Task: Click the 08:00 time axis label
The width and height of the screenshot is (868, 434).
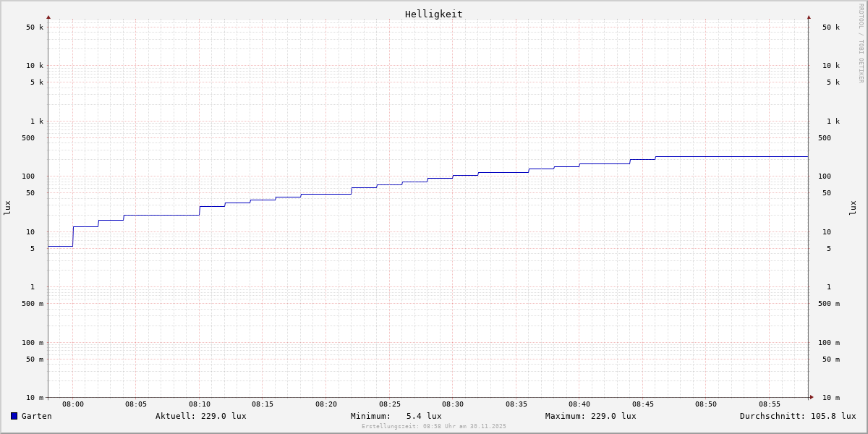Action: [73, 404]
